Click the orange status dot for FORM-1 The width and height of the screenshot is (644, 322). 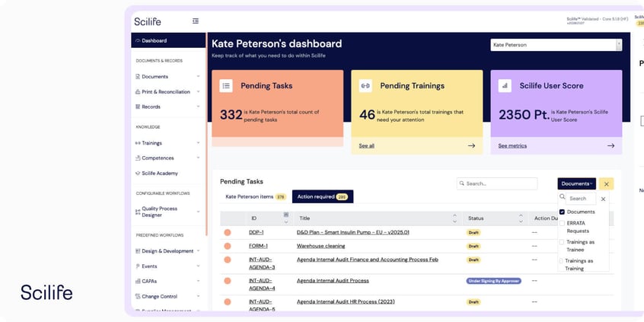pyautogui.click(x=228, y=246)
